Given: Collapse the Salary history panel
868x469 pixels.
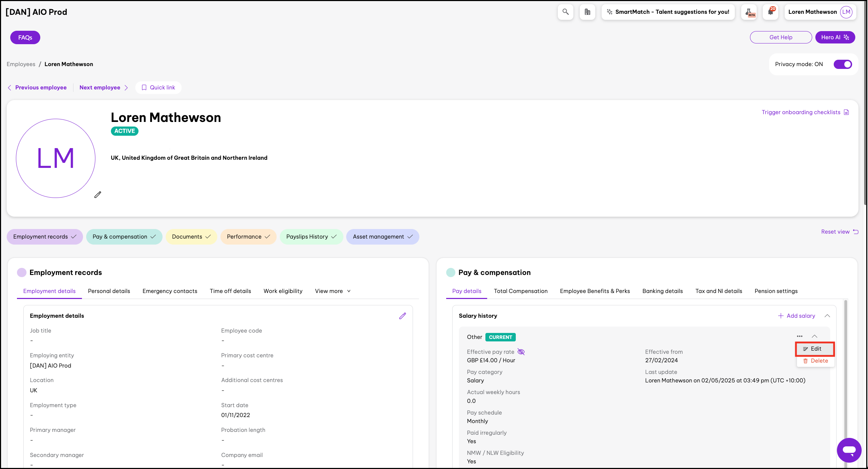Looking at the screenshot, I should [x=827, y=316].
